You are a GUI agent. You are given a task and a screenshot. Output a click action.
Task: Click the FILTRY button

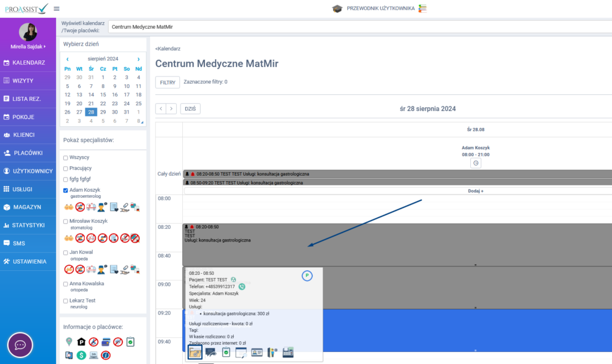click(x=167, y=82)
